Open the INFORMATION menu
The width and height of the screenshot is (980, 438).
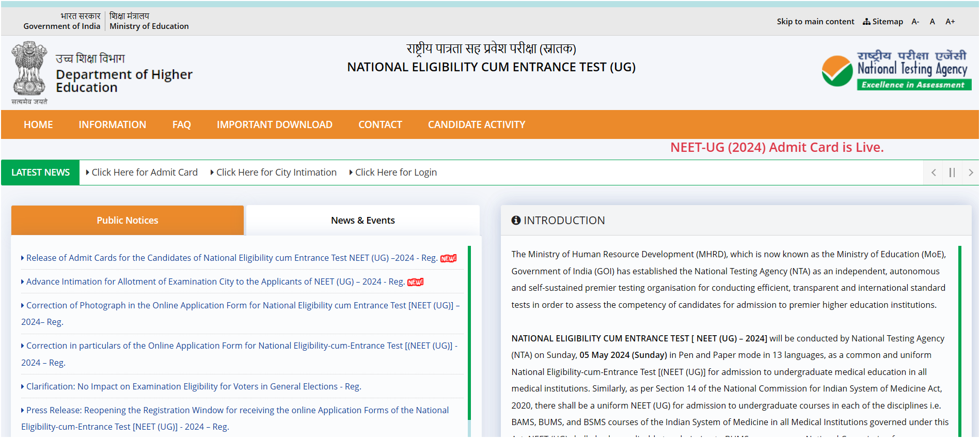(x=113, y=124)
